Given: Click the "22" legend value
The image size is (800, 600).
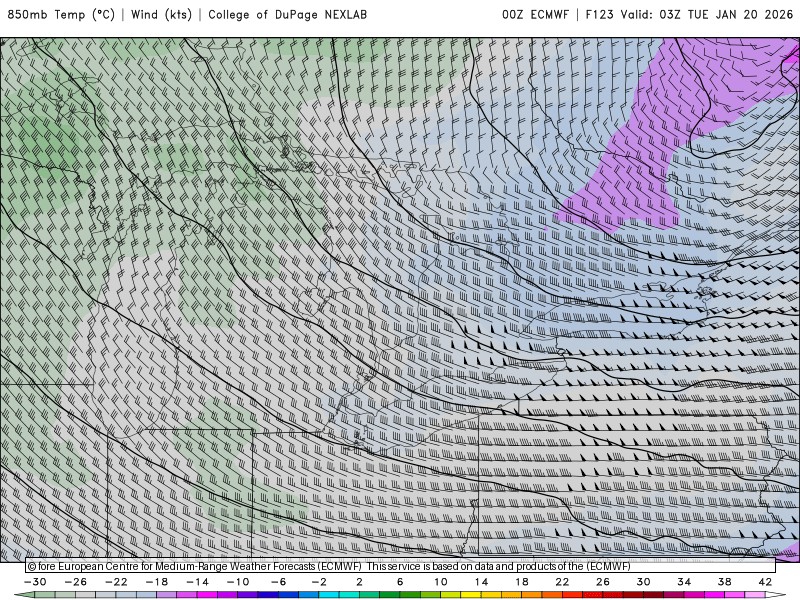Looking at the screenshot, I should pos(562,582).
